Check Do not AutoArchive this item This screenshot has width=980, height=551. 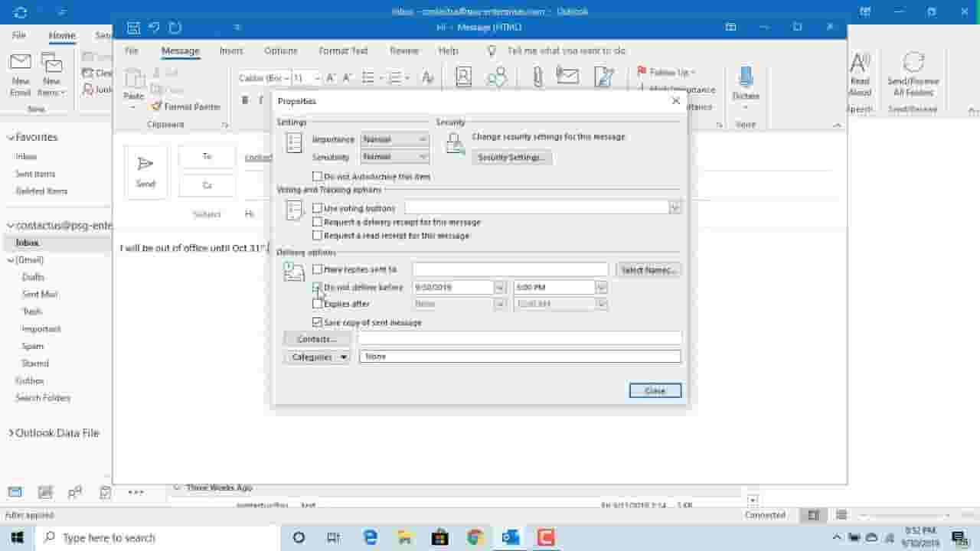point(317,177)
